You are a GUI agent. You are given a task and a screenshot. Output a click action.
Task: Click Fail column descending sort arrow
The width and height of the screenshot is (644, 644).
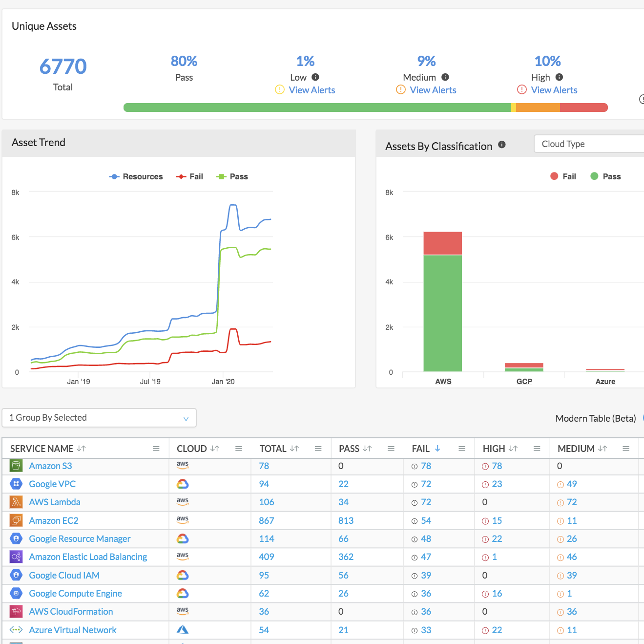tap(437, 449)
